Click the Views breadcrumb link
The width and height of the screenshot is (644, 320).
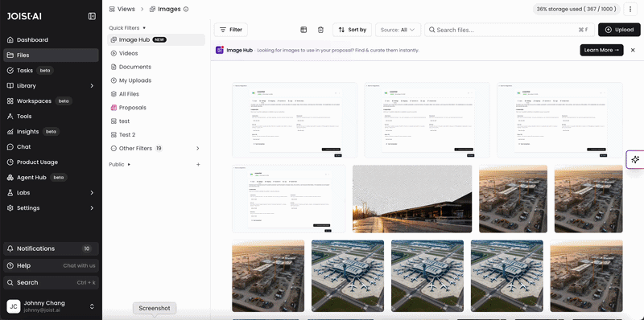click(x=122, y=9)
